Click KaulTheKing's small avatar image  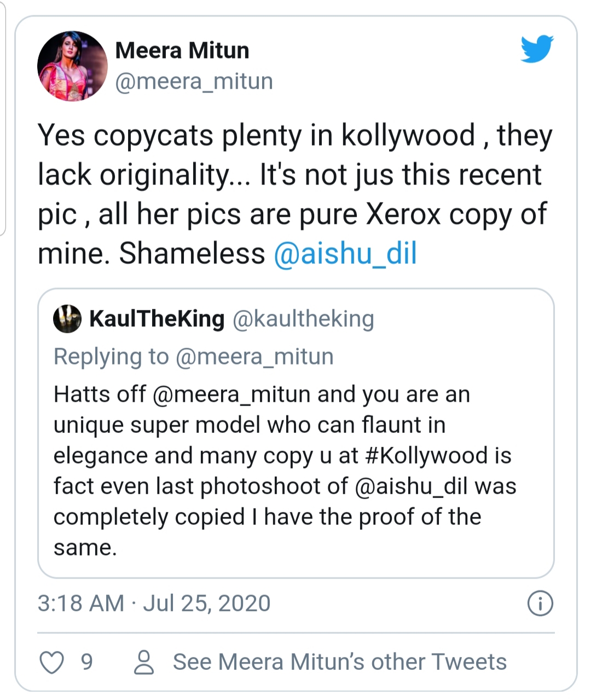[67, 319]
